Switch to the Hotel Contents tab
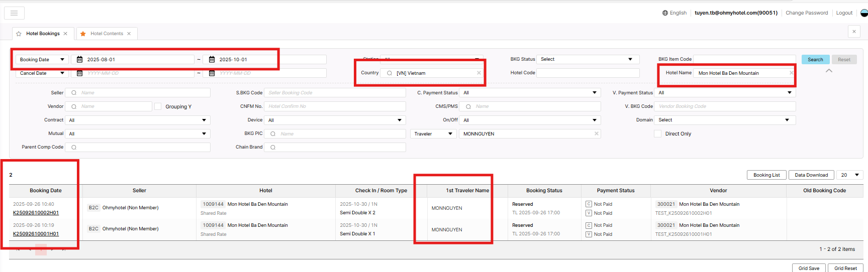Image resolution: width=868 pixels, height=272 pixels. click(x=107, y=34)
